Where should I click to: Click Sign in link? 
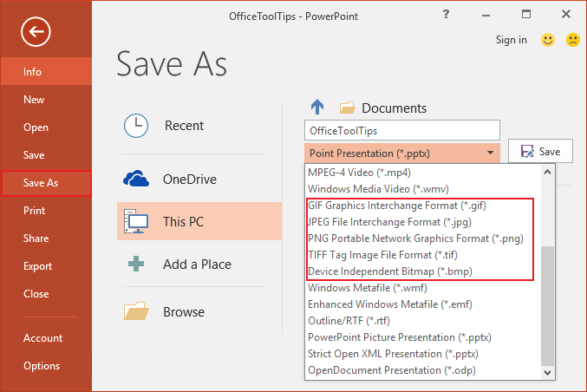511,40
